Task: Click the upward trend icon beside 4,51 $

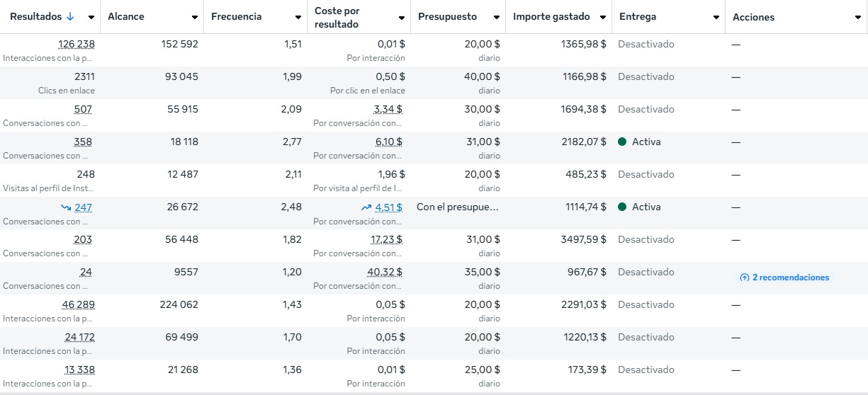Action: [x=366, y=207]
